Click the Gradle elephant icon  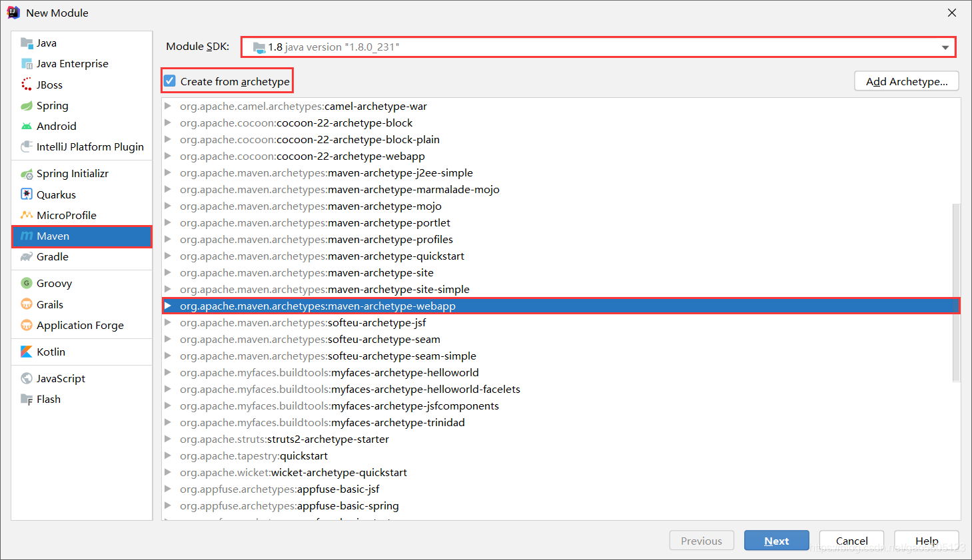(x=27, y=256)
